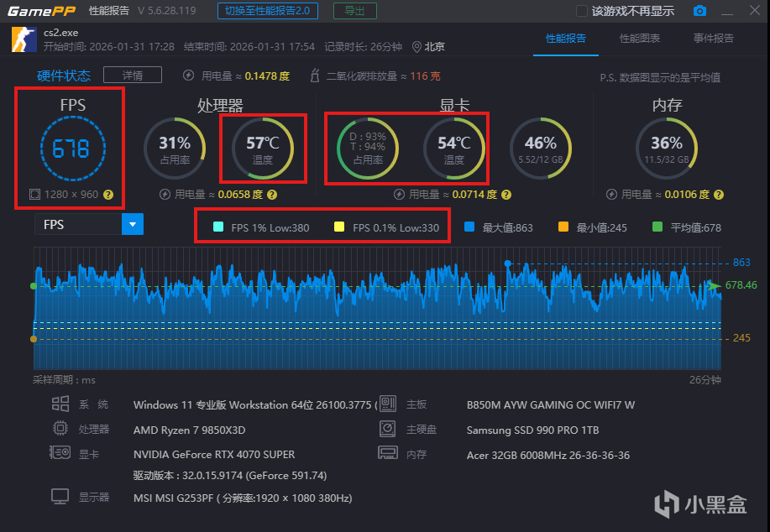Click the help icon beside 0.0658 度
Viewport: 770px width, 532px height.
(x=272, y=195)
